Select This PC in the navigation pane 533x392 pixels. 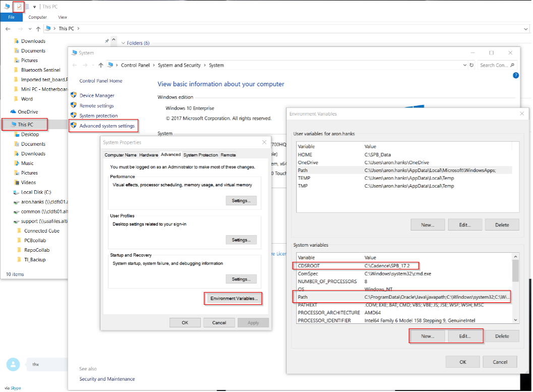pyautogui.click(x=25, y=125)
